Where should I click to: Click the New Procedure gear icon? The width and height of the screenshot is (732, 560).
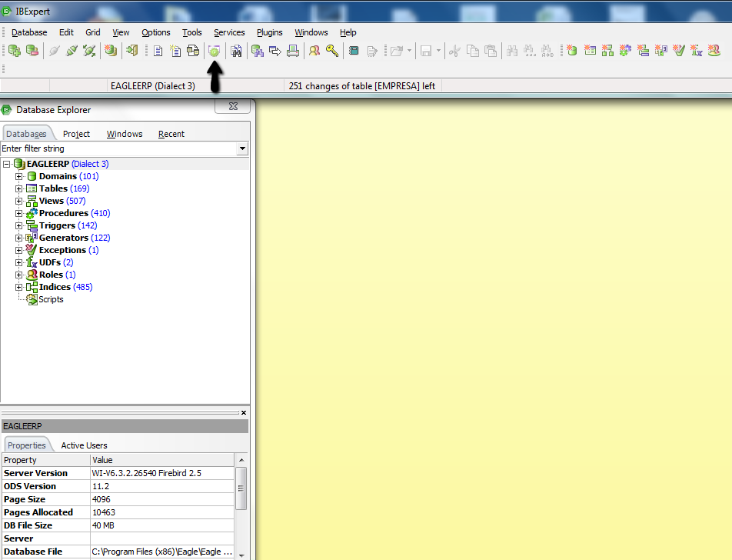625,50
